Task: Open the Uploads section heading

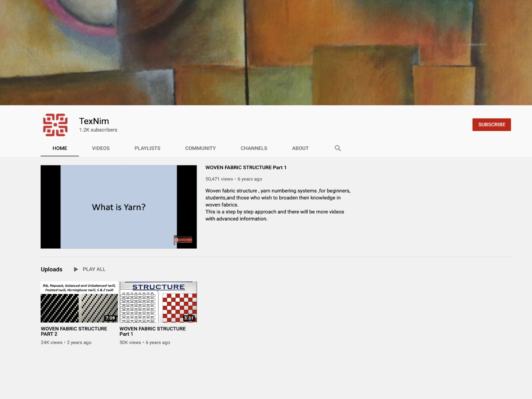Action: coord(52,269)
